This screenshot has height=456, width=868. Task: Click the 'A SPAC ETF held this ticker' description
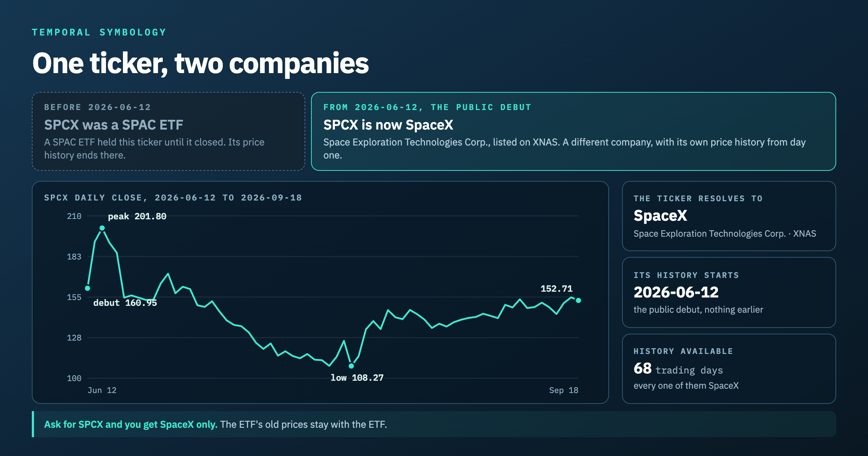(154, 149)
